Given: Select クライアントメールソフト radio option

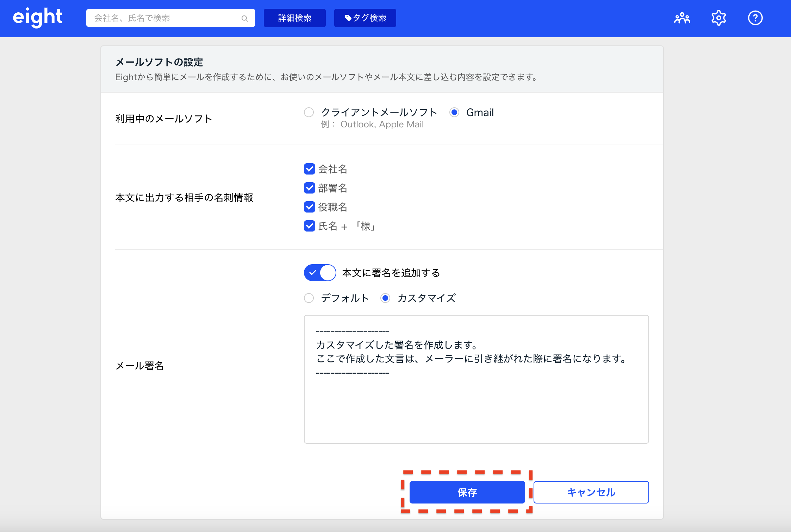Looking at the screenshot, I should coord(309,112).
